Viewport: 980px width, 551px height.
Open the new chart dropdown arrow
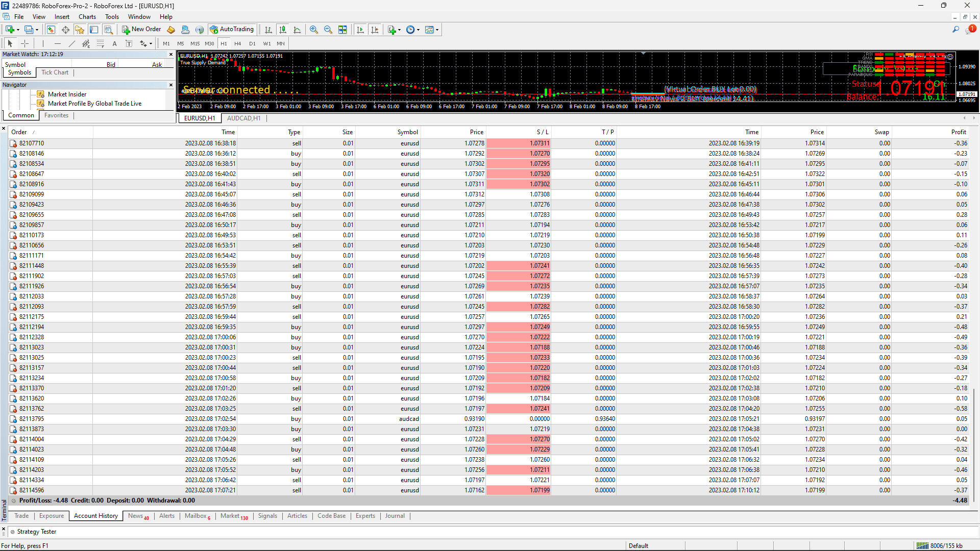[x=18, y=30]
